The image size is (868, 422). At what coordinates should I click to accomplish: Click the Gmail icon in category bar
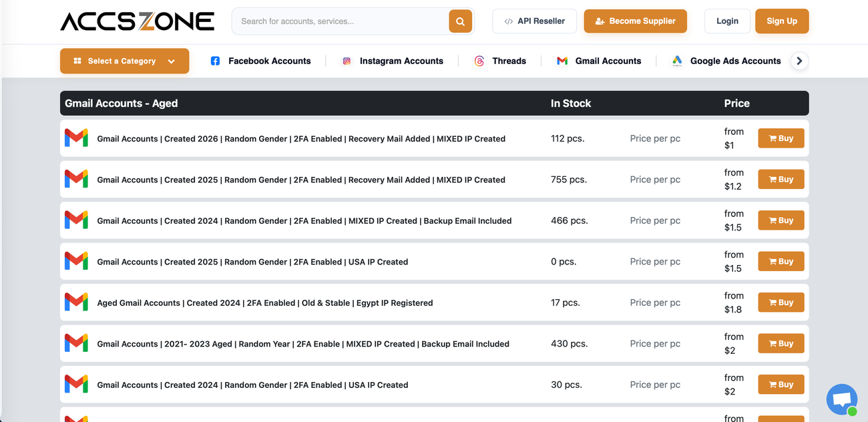coord(562,61)
